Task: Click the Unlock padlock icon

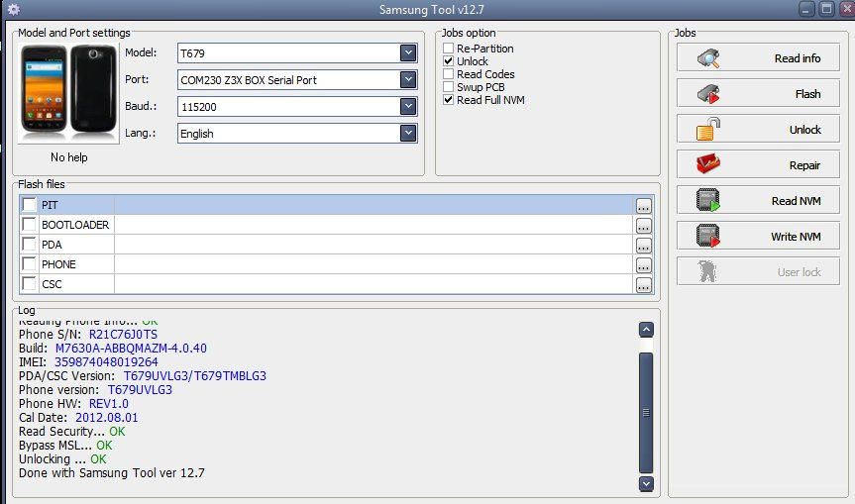Action: coord(708,129)
